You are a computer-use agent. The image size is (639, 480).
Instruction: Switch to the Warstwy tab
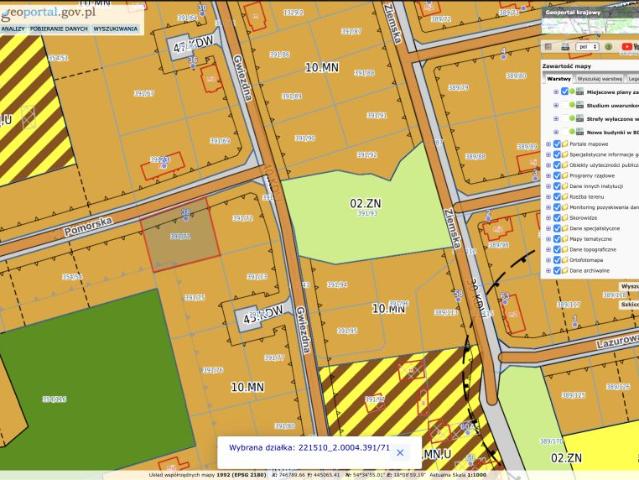559,79
